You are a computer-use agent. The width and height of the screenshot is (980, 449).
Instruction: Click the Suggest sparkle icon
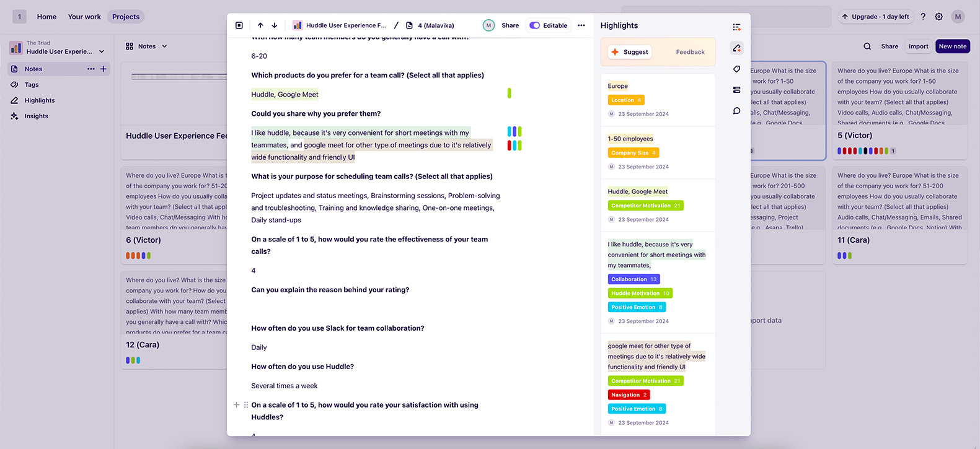tap(615, 52)
